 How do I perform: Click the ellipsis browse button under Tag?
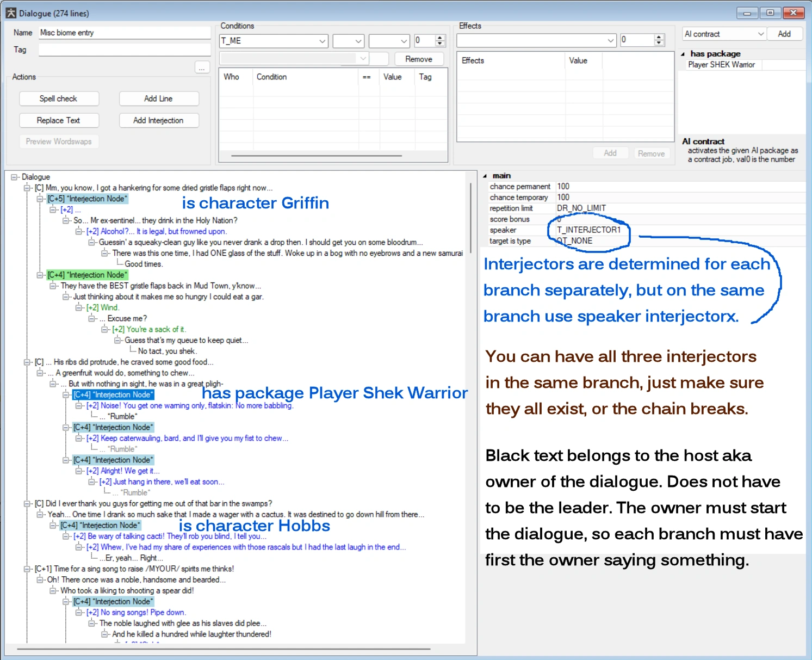[202, 67]
